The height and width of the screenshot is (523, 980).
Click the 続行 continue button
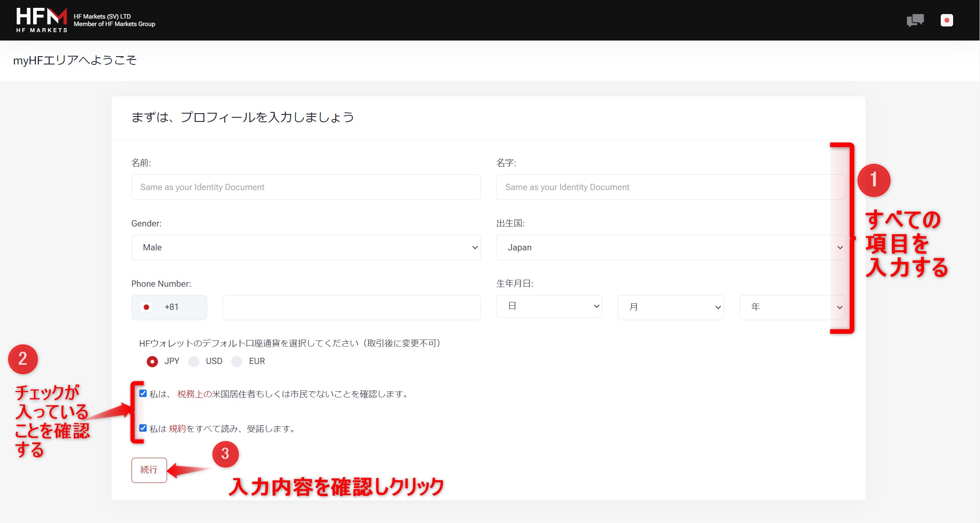coord(149,470)
